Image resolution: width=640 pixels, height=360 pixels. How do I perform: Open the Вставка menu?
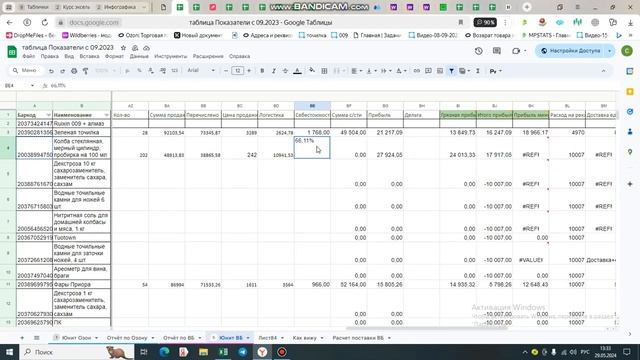(x=89, y=56)
